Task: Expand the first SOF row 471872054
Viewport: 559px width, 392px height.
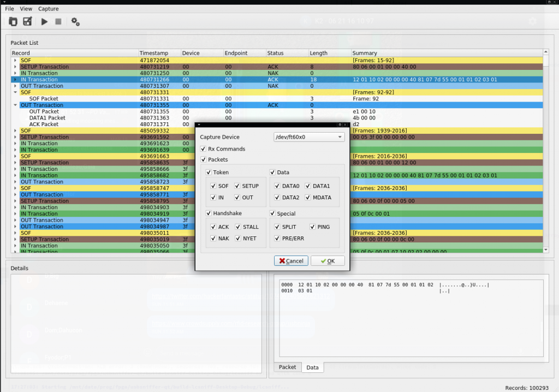Action: point(15,60)
